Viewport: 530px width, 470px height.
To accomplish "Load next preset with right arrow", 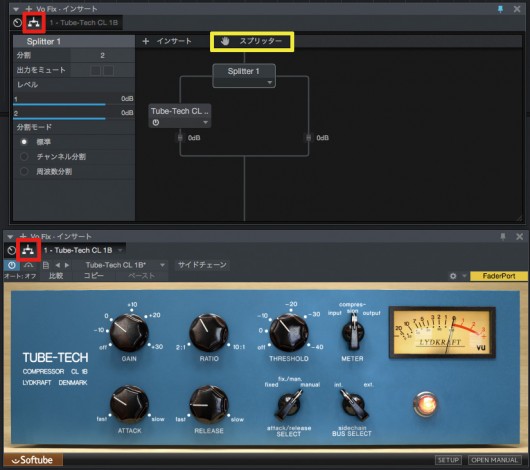I will (x=67, y=265).
